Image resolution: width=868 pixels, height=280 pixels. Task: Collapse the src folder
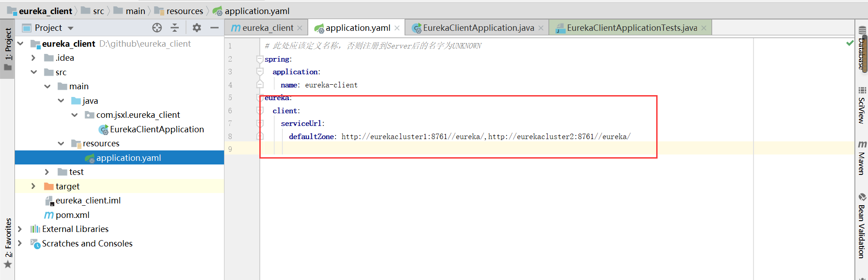(34, 72)
